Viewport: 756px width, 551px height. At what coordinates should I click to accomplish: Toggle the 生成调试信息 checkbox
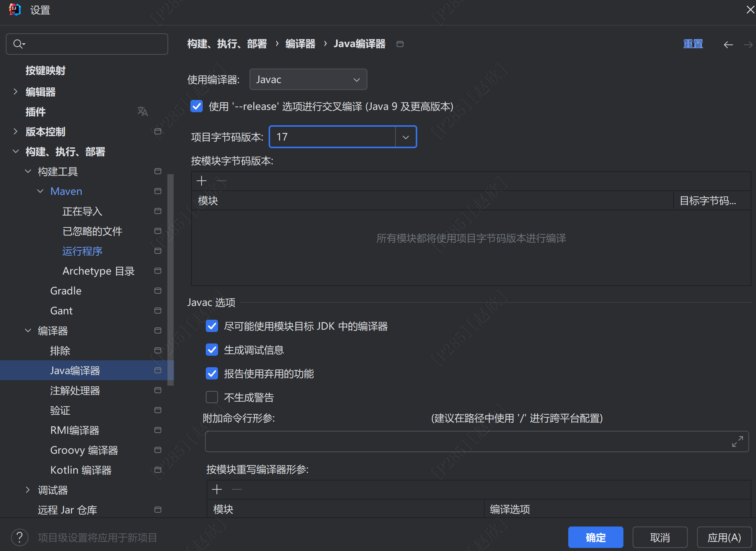point(212,350)
